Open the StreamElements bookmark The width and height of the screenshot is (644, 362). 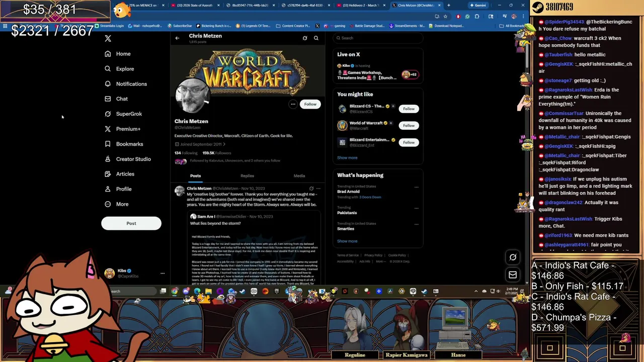coord(408,26)
